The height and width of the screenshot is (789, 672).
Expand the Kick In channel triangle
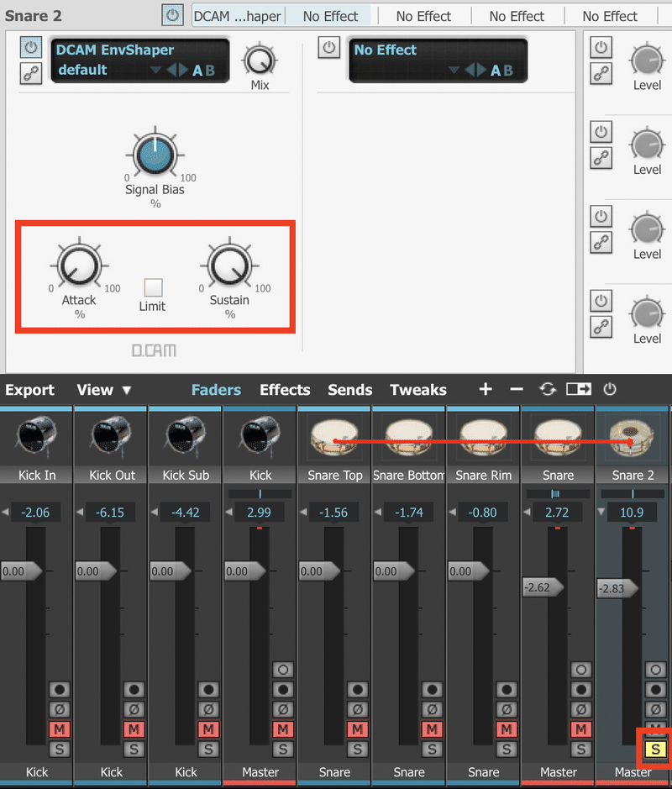click(6, 513)
